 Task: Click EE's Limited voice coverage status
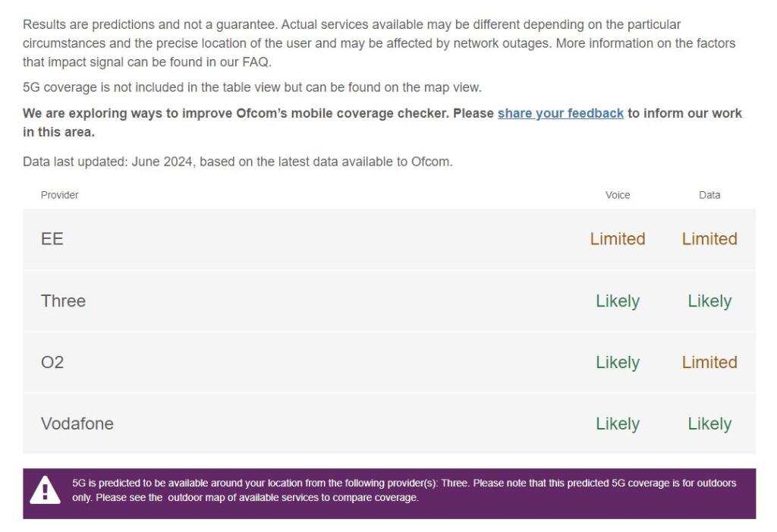[x=618, y=239]
